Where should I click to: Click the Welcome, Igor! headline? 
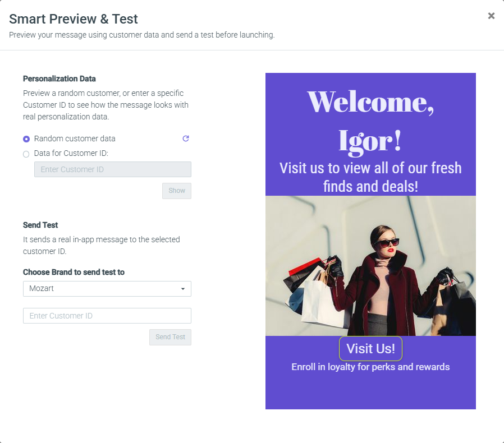pyautogui.click(x=370, y=122)
